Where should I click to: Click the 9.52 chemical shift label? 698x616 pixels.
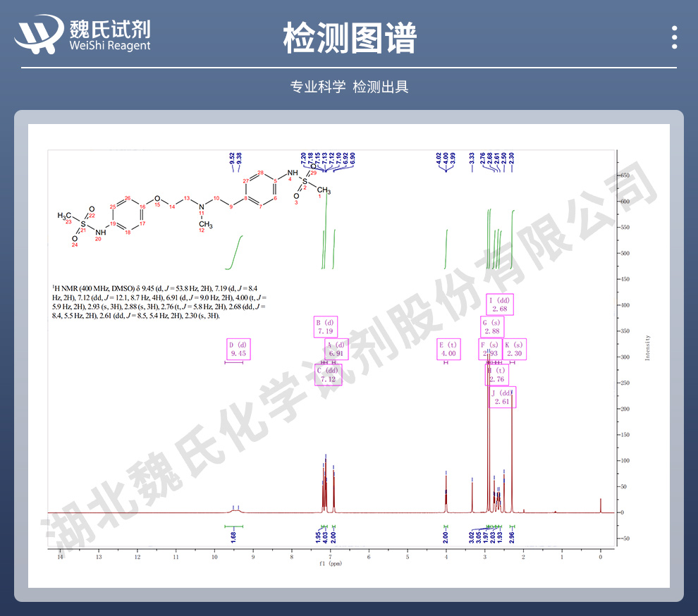click(x=232, y=158)
